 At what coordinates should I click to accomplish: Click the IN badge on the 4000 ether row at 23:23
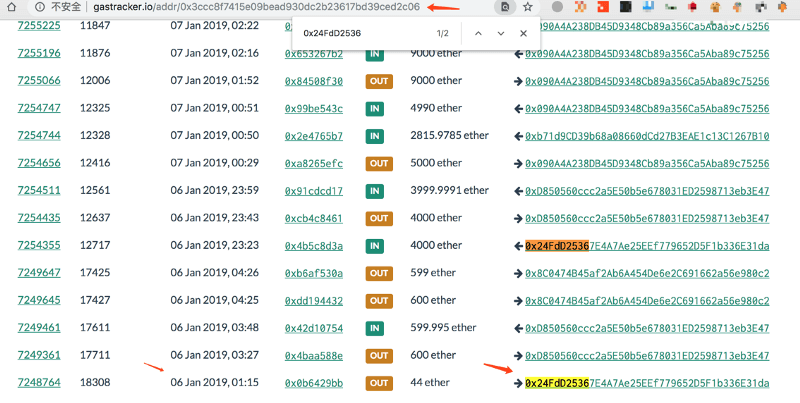[x=374, y=246]
